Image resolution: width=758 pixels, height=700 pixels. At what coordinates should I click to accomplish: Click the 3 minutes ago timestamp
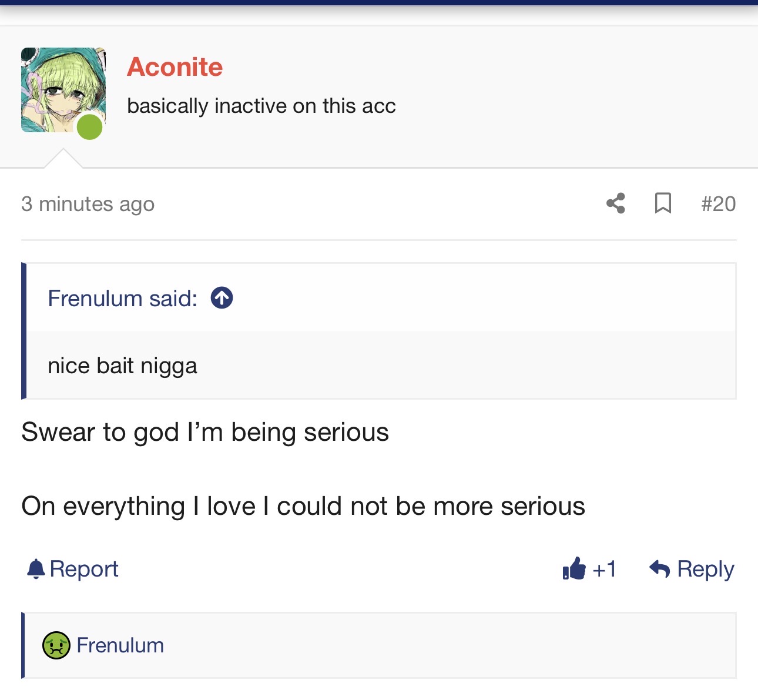(x=88, y=204)
